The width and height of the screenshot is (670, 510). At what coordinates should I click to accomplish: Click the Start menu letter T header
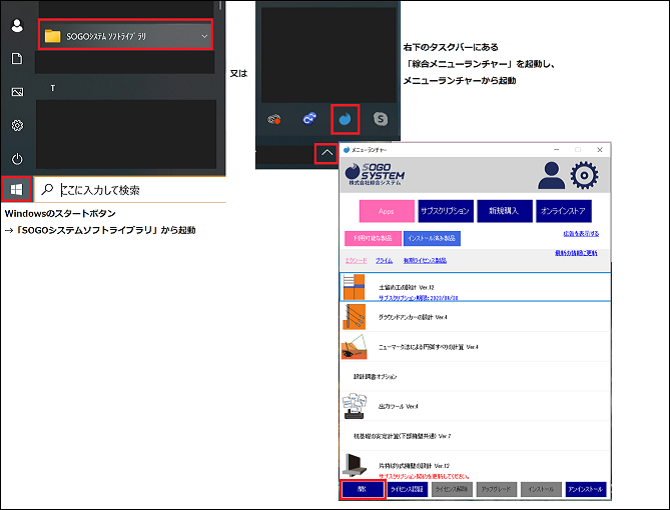(x=53, y=88)
